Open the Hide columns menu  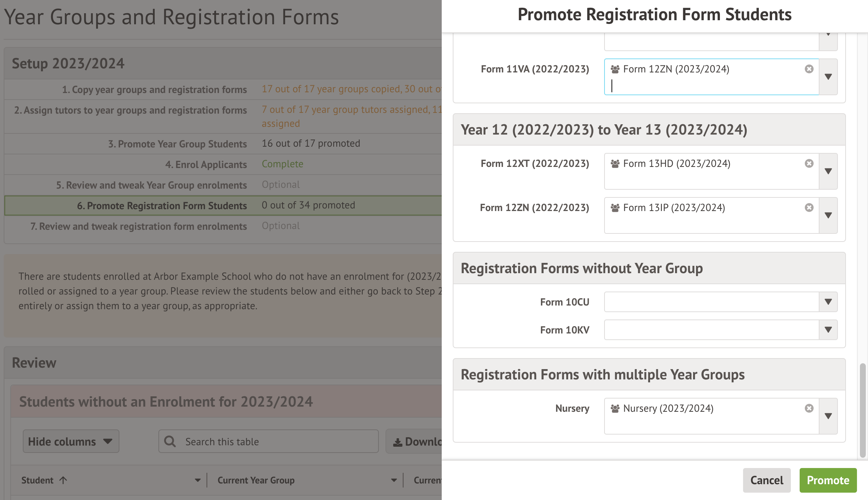tap(71, 441)
